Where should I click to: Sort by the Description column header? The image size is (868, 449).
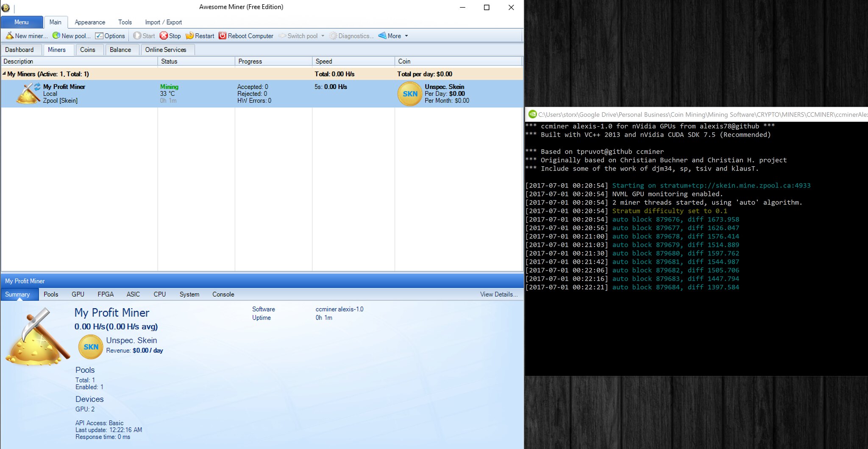(79, 61)
